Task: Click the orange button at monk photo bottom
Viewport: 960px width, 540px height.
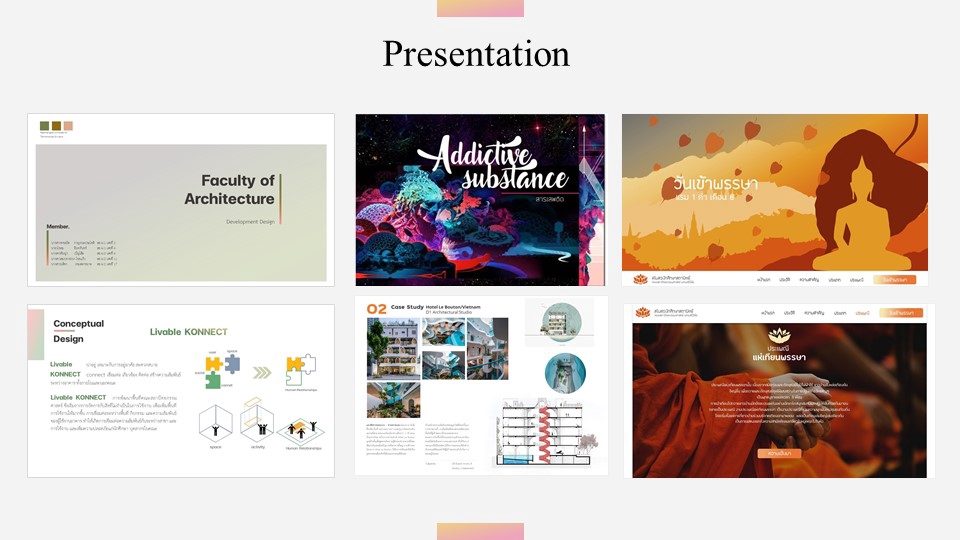Action: [x=779, y=453]
